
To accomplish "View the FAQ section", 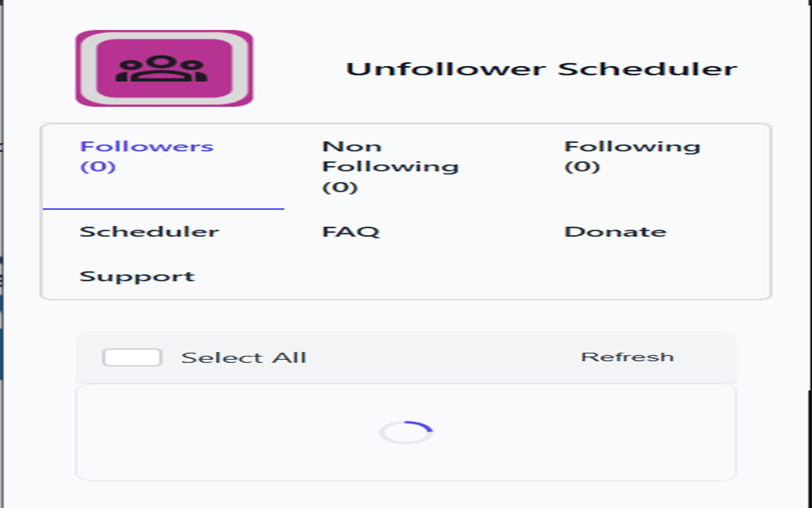I will pos(352,231).
